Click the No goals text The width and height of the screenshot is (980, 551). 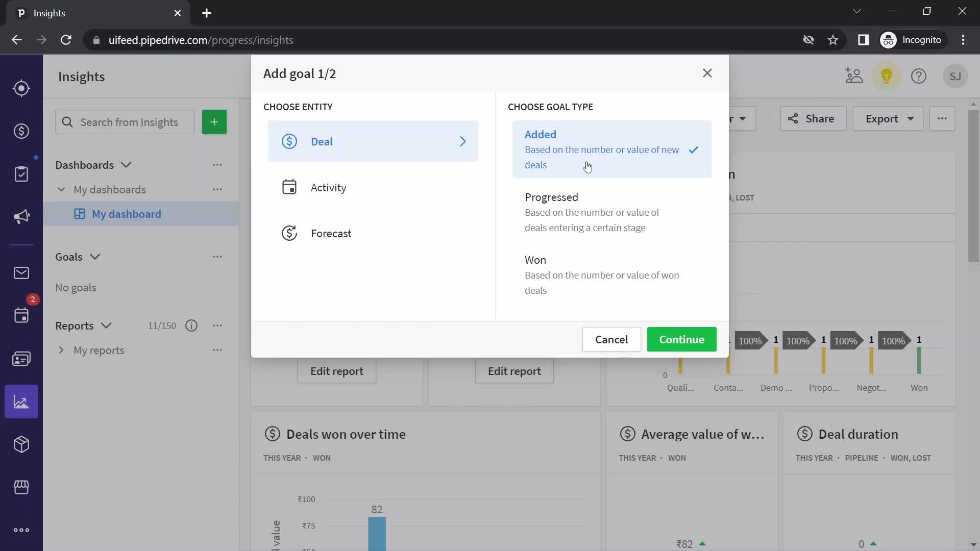(76, 287)
